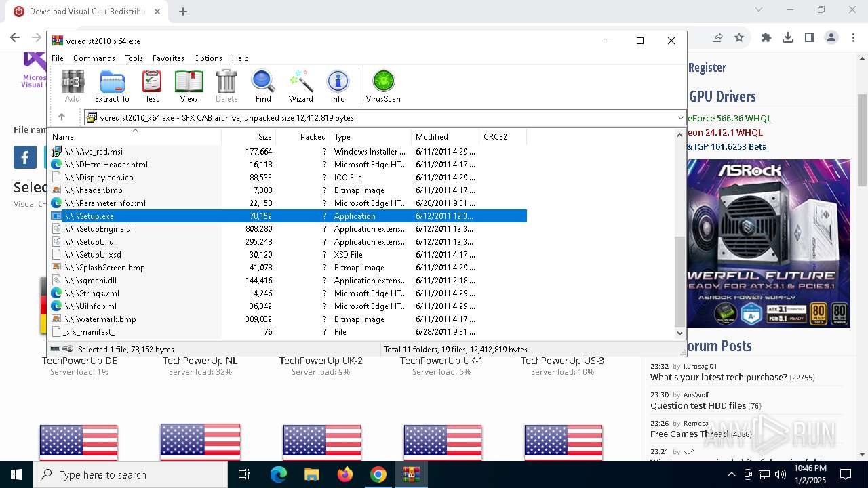The height and width of the screenshot is (488, 868).
Task: Click the Find toolbar icon
Action: point(263,86)
